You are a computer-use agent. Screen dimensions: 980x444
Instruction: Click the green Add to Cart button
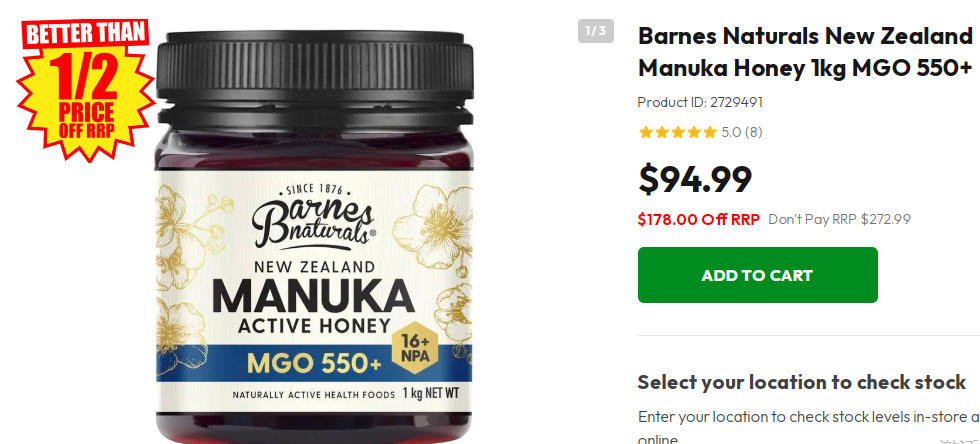(758, 275)
